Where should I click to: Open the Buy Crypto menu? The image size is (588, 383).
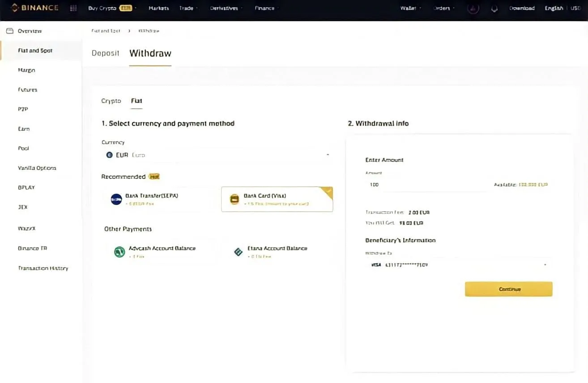pos(112,8)
